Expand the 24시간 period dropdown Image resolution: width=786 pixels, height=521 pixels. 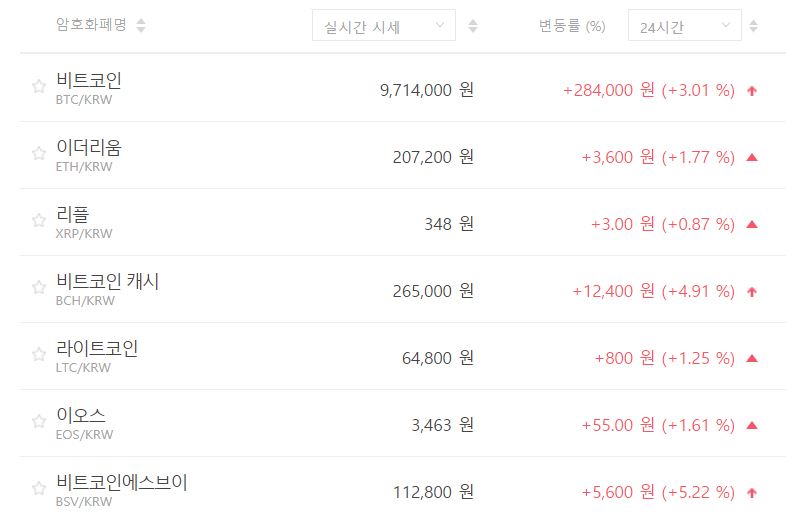click(x=684, y=27)
